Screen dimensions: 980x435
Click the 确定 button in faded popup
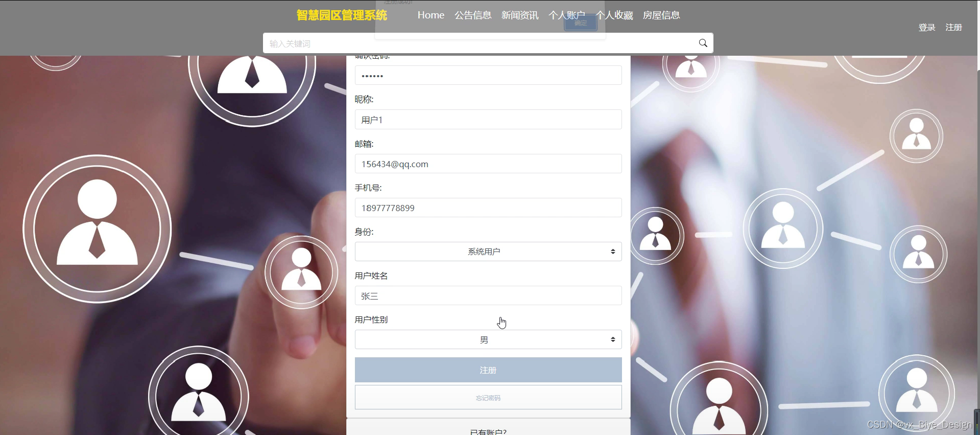coord(581,23)
